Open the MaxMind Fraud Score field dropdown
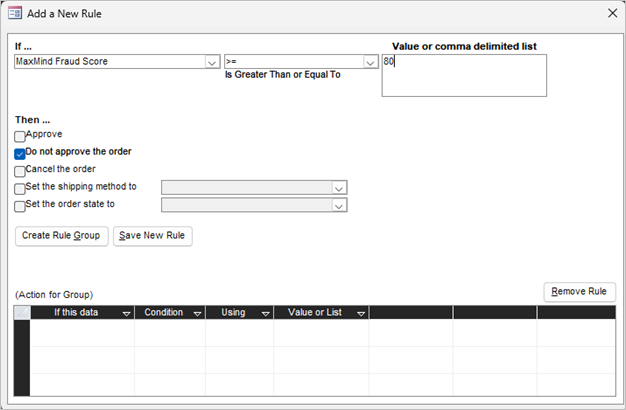 (212, 62)
